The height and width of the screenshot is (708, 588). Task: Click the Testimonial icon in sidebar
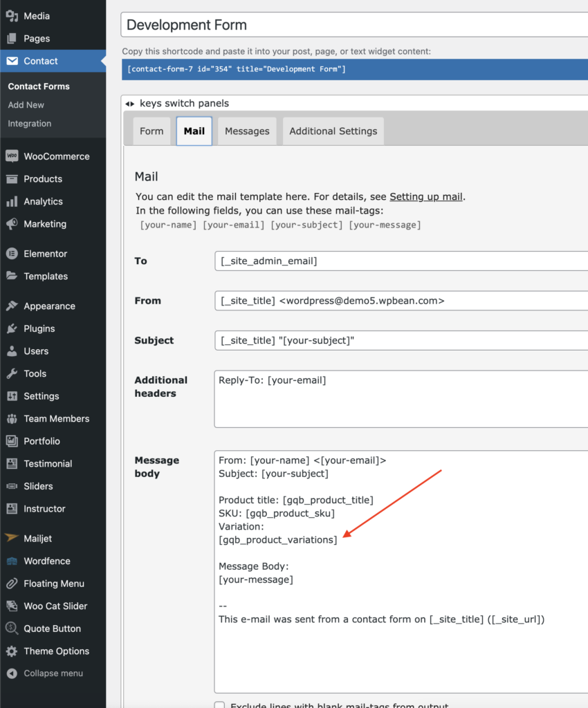tap(12, 464)
